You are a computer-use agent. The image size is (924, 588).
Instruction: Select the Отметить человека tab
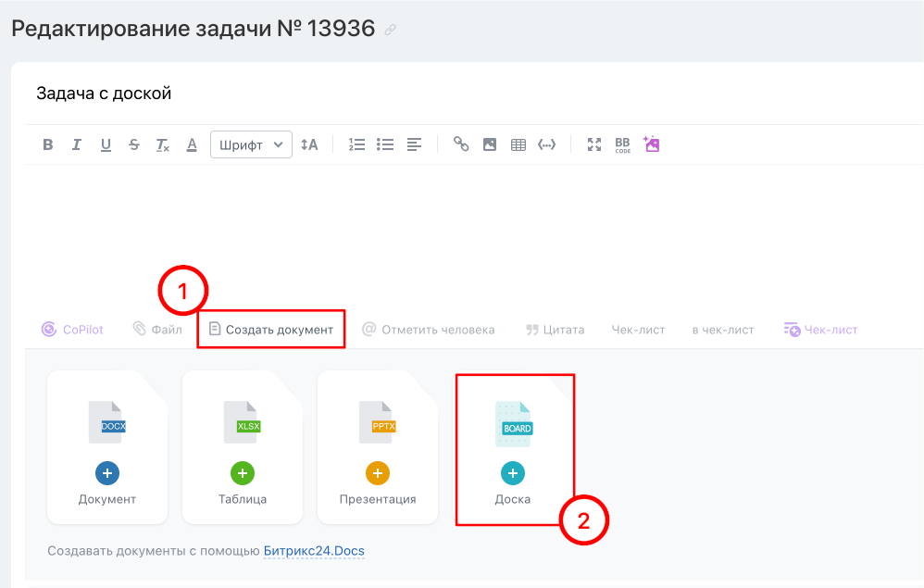coord(429,329)
